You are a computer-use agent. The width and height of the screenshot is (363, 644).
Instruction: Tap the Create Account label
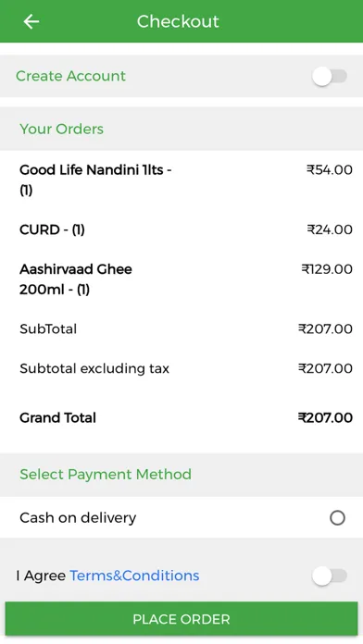(70, 76)
